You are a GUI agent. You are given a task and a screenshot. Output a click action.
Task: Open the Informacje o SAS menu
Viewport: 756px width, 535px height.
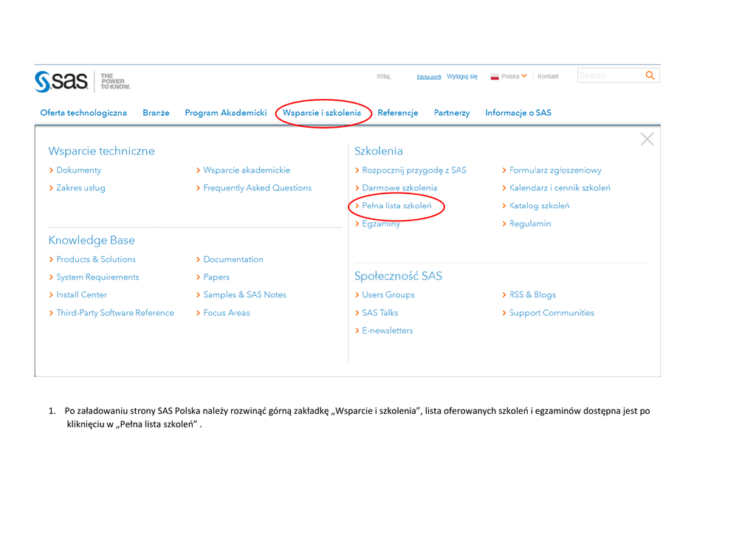tap(518, 113)
